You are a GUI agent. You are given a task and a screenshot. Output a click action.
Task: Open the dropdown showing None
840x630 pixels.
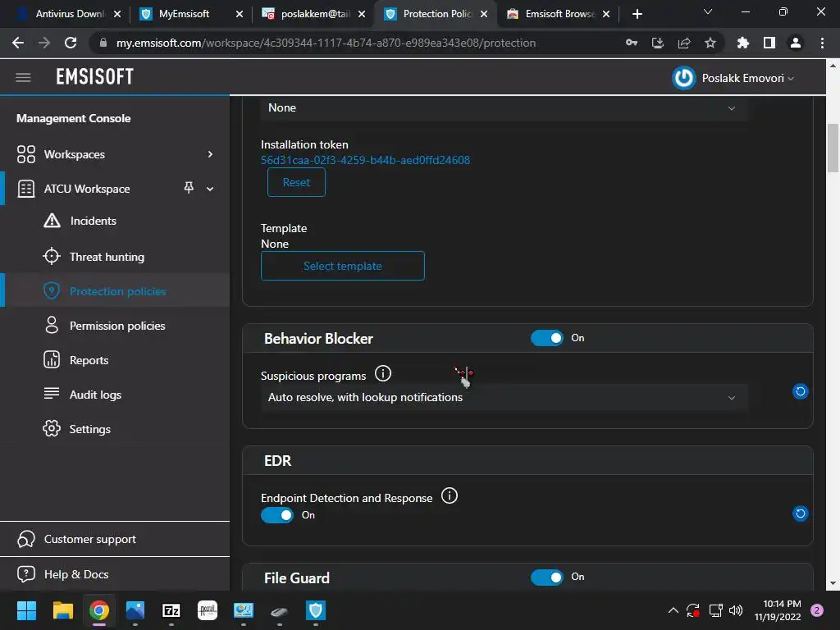tap(504, 107)
